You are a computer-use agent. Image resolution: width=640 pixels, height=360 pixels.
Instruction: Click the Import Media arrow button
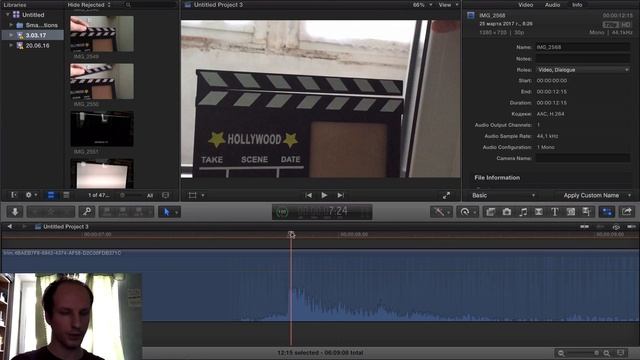coord(15,211)
